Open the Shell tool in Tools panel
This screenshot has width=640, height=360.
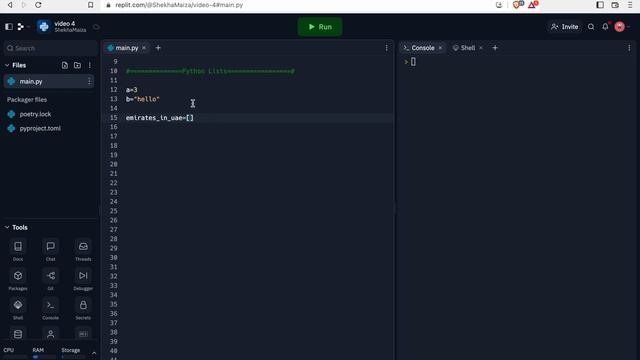(18, 309)
